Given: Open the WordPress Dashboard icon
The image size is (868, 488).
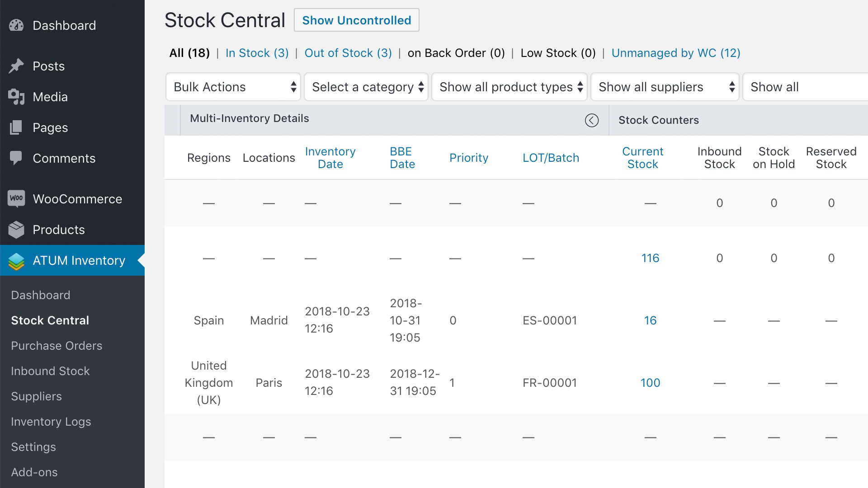Looking at the screenshot, I should pyautogui.click(x=16, y=25).
